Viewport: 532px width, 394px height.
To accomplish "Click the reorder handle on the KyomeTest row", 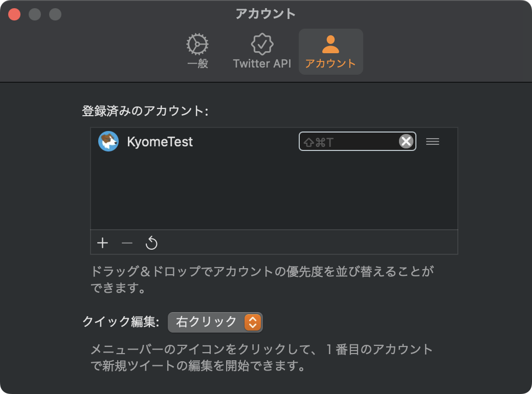I will click(x=433, y=141).
